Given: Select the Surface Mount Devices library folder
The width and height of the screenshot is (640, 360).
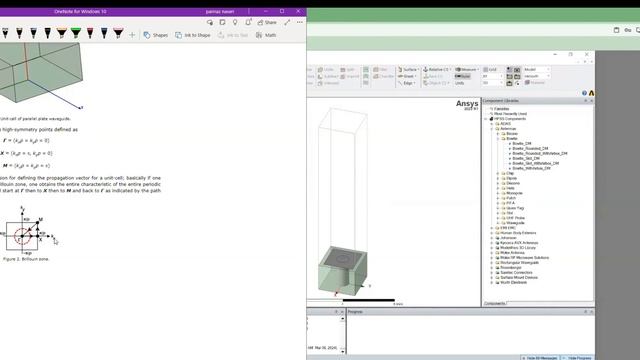Looking at the screenshot, I should tap(519, 278).
